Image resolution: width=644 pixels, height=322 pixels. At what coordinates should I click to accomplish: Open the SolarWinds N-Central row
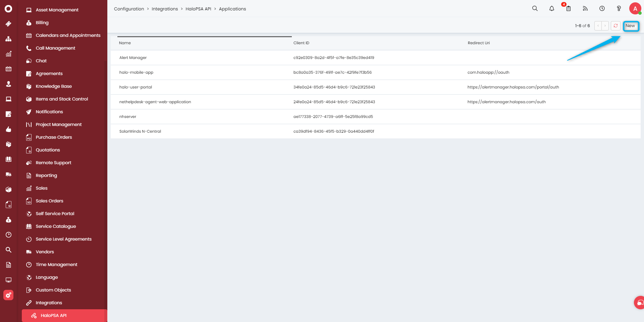click(x=376, y=131)
